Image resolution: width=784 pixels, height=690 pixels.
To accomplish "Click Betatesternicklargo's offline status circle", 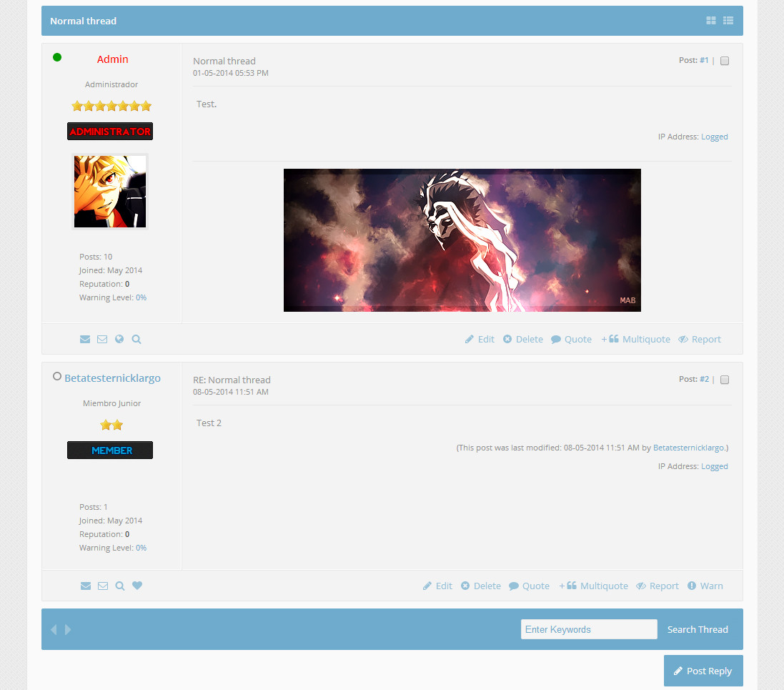I will coord(57,376).
